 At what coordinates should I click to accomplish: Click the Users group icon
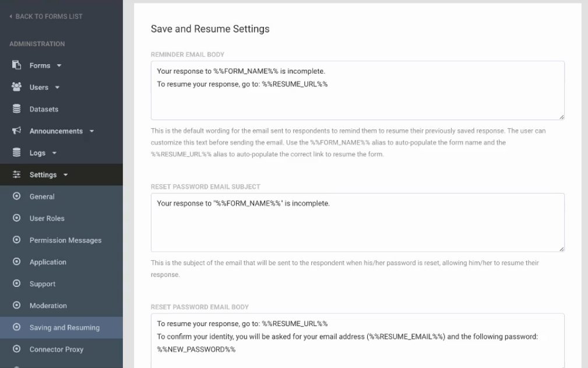[x=16, y=87]
